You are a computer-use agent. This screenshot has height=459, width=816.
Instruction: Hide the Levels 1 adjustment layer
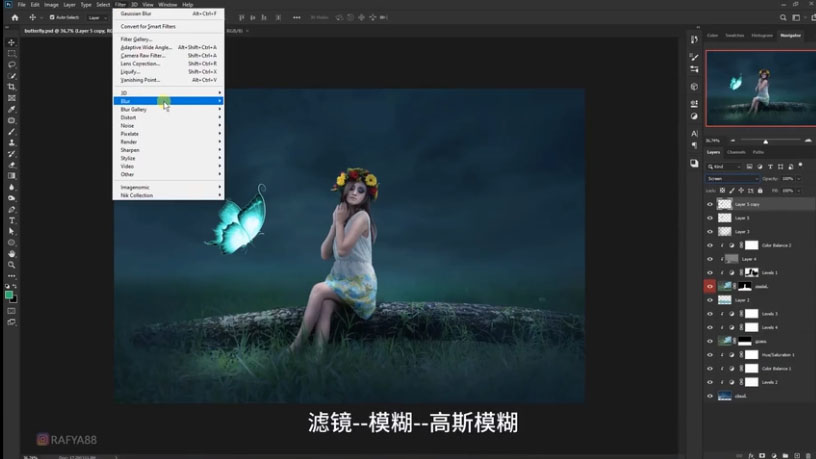(x=710, y=273)
